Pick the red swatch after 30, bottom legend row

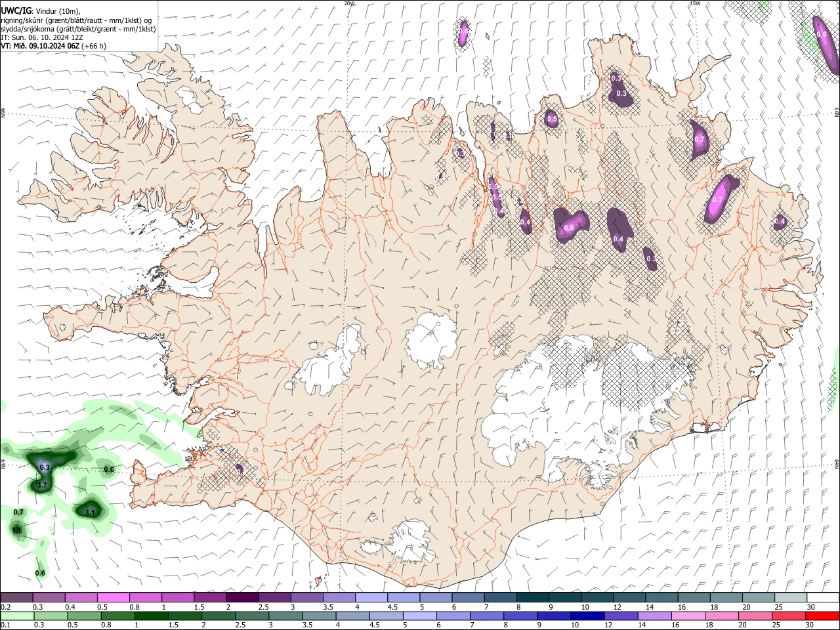822,616
